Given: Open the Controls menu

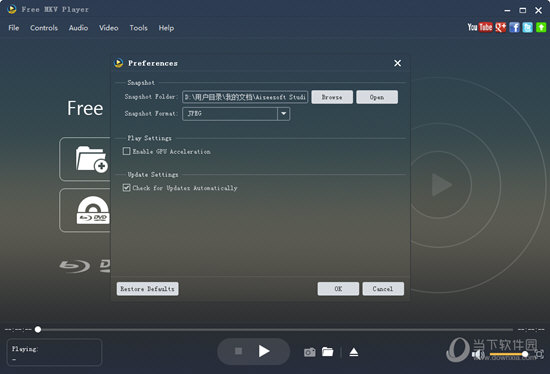Looking at the screenshot, I should (44, 28).
